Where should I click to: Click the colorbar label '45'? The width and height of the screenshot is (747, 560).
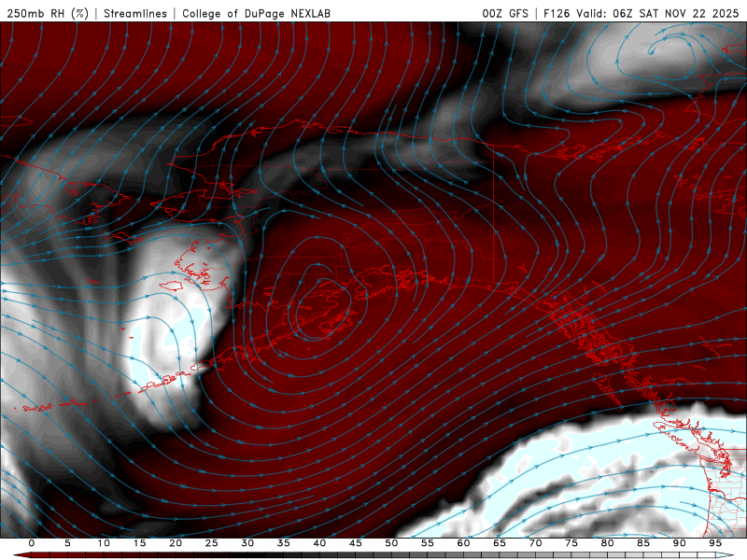(x=356, y=543)
